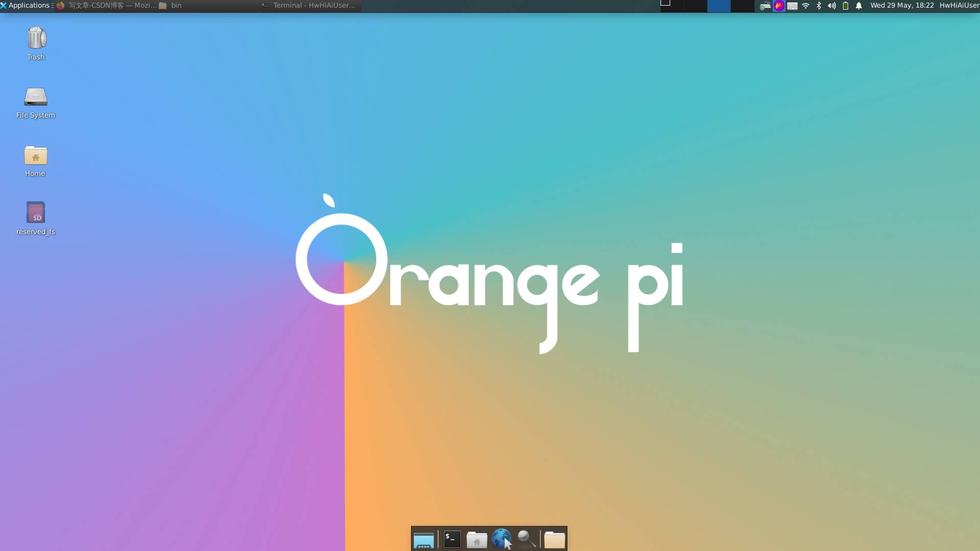Select the reserved_fs SD card icon
Screen dimensions: 980x551
36,213
